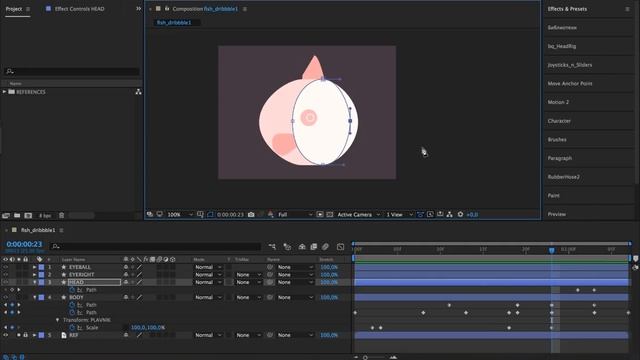Toggle visibility of the BODY layer
Screen dimensions: 640x360
[x=5, y=298]
